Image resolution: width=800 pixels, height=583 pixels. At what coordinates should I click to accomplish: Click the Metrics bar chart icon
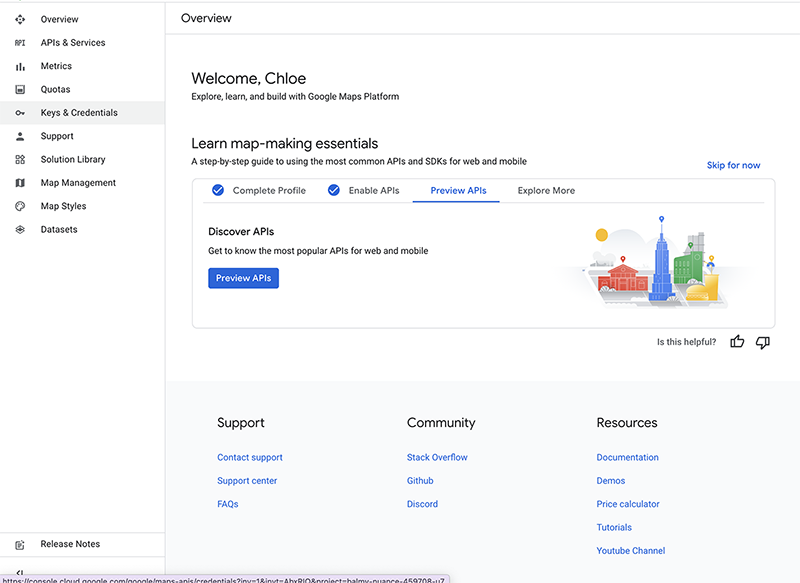pyautogui.click(x=20, y=66)
